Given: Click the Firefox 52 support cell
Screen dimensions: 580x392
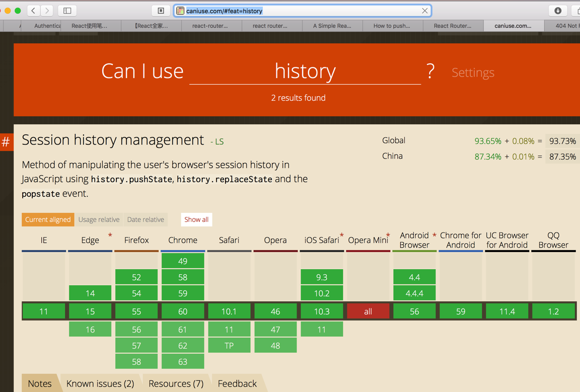Looking at the screenshot, I should tap(136, 277).
